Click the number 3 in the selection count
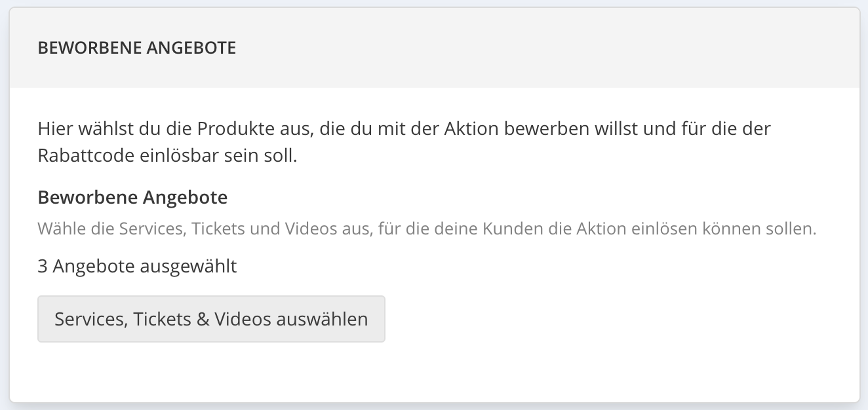This screenshot has height=410, width=868. click(x=43, y=266)
